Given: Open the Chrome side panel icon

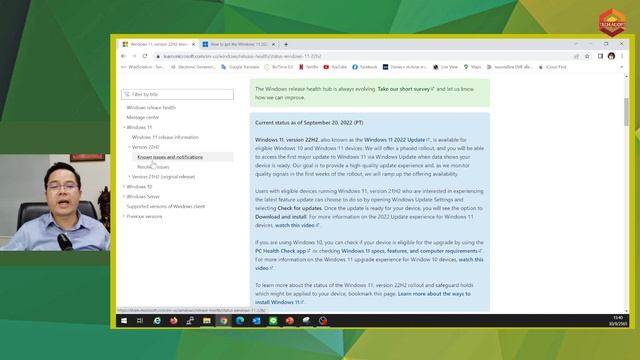Looking at the screenshot, I should (600, 56).
